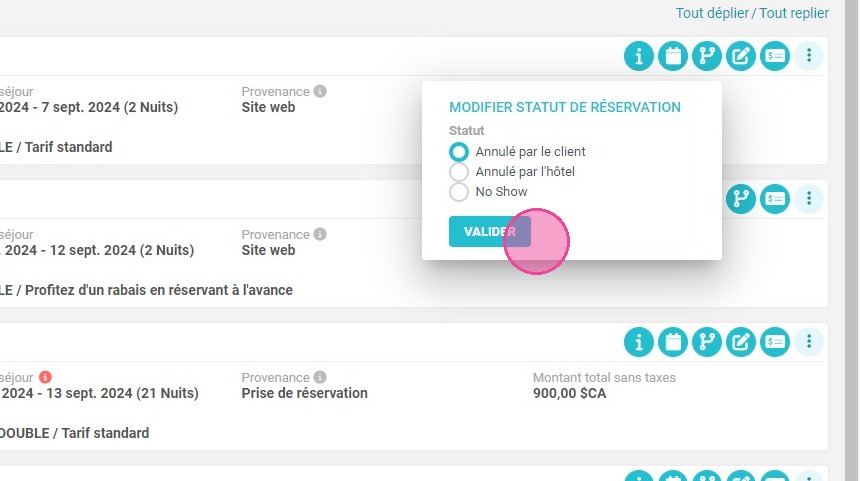The image size is (860, 481).
Task: Click Prise de réservation text
Action: click(304, 393)
